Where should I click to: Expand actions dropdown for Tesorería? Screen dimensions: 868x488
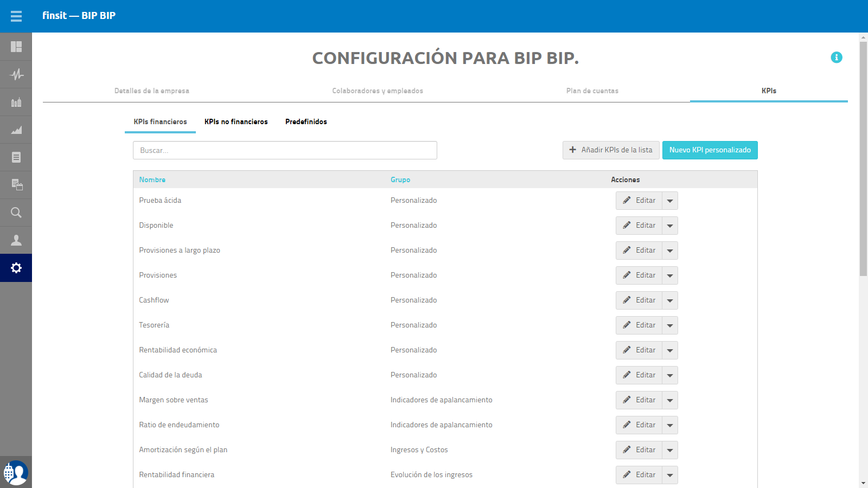coord(670,325)
